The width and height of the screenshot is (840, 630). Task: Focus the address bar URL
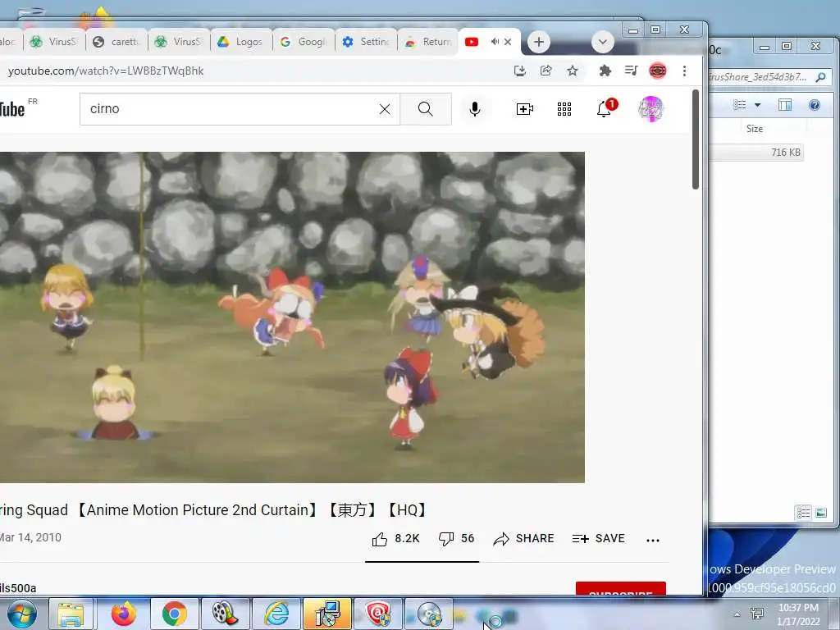106,71
